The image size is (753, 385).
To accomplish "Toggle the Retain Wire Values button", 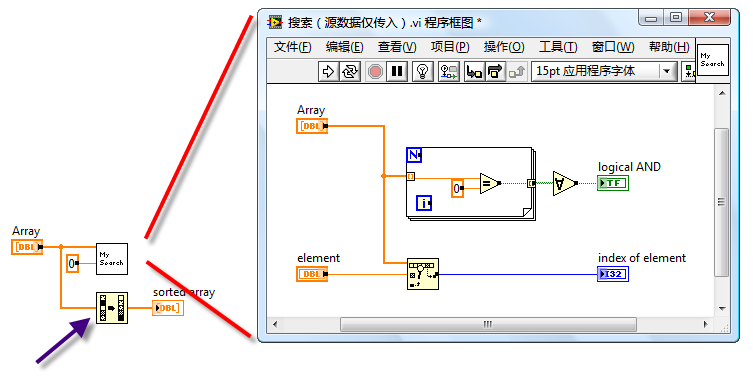I will click(x=449, y=72).
